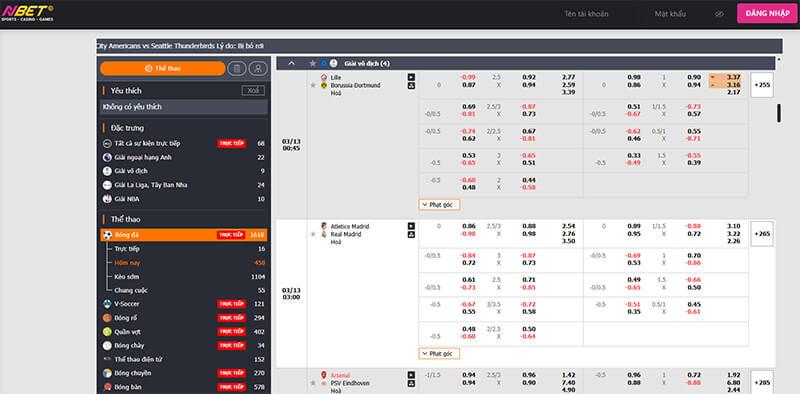Screen dimensions: 800x394
Task: Favorite the Lille vs Borussia Dortmund match star
Action: click(313, 85)
